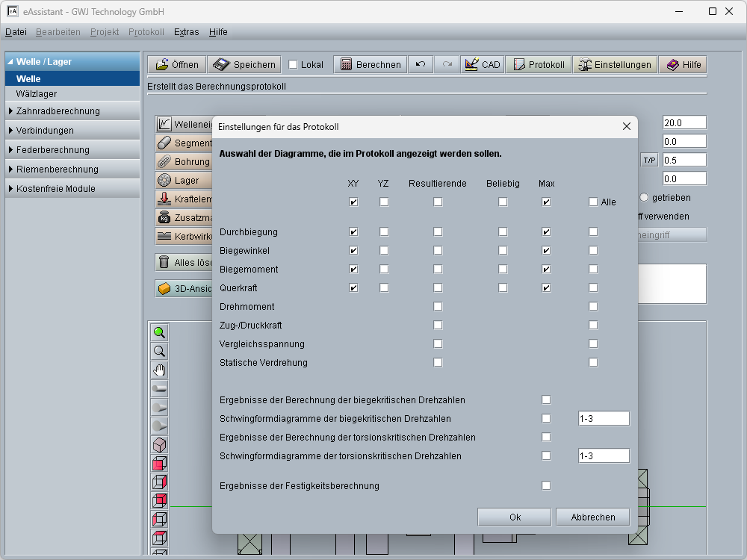Viewport: 747px width, 560px height.
Task: Open the Datei menu
Action: (16, 32)
